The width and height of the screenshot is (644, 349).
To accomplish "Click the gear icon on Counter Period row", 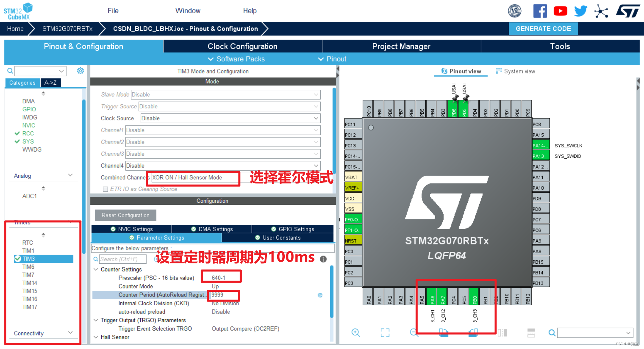I will (320, 295).
